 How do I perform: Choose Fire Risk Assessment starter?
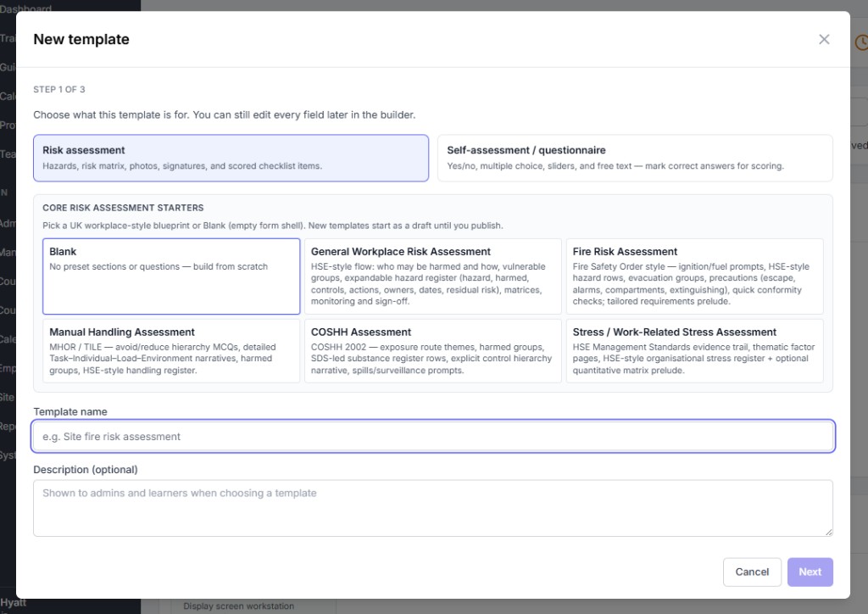pos(695,276)
